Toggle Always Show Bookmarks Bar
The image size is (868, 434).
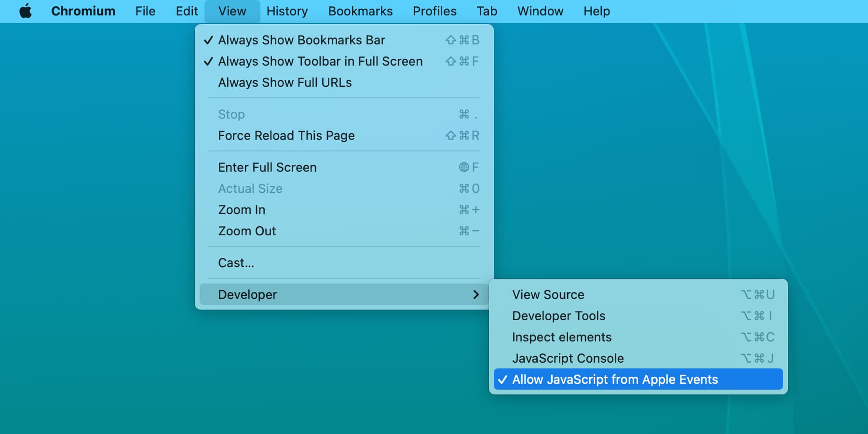(x=301, y=40)
